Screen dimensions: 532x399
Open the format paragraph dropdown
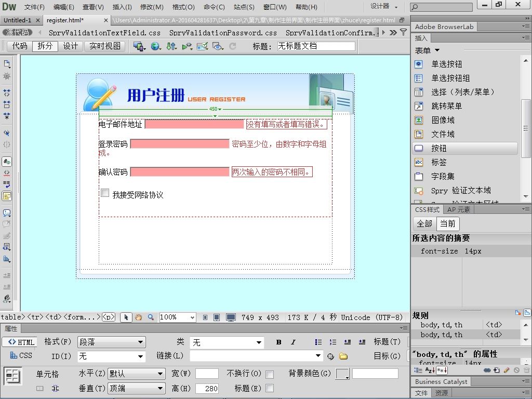click(x=111, y=342)
